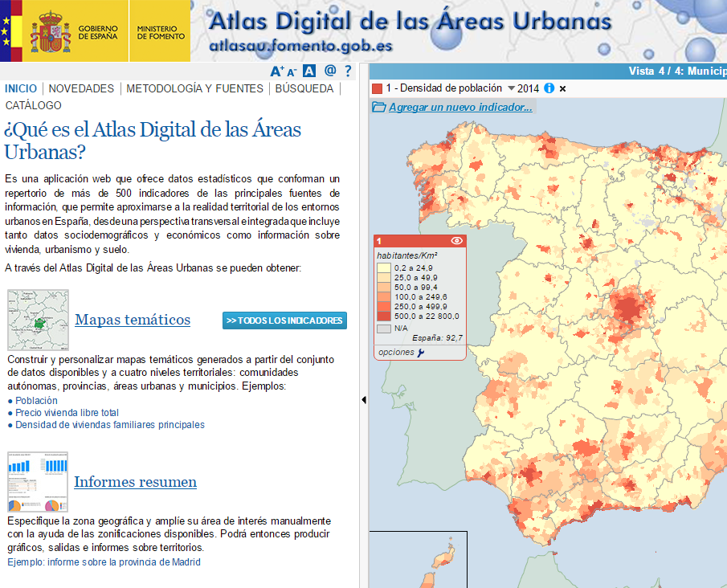Select the N/A gray legend swatch

tap(384, 329)
